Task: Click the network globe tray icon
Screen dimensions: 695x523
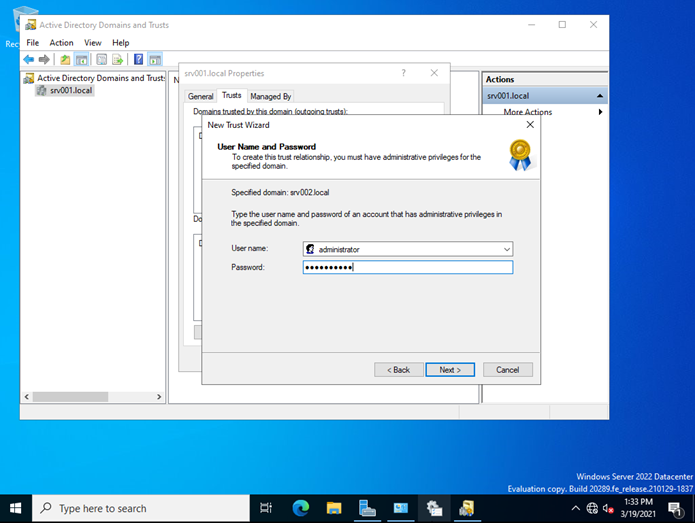Action: pos(592,508)
